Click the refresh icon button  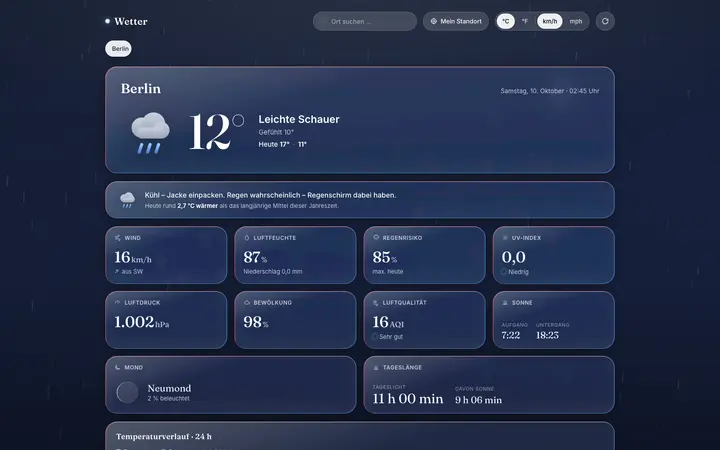(605, 21)
